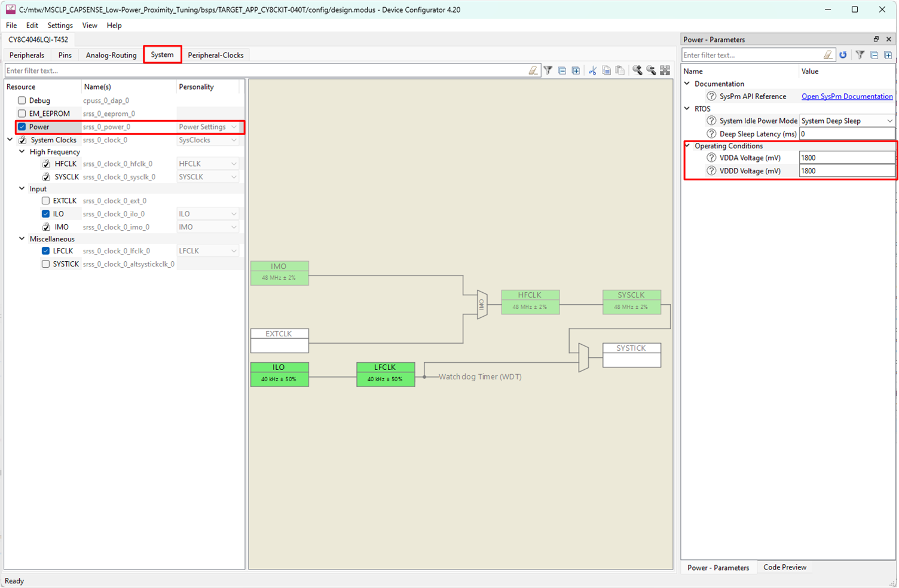Viewport: 899px width, 588px height.
Task: Show help for SysPm API Reference
Action: pos(711,96)
